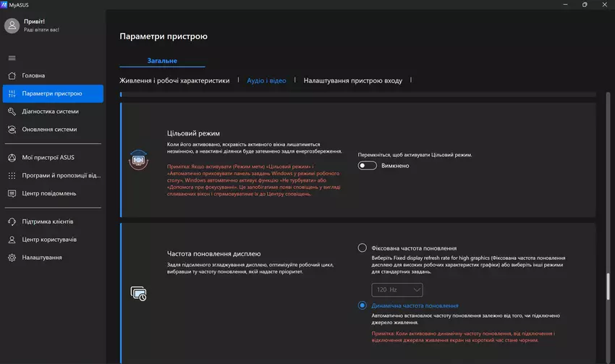Screen dimensions: 615x364
Task: Open Налаштування пристрою входу tab
Action: click(x=352, y=80)
